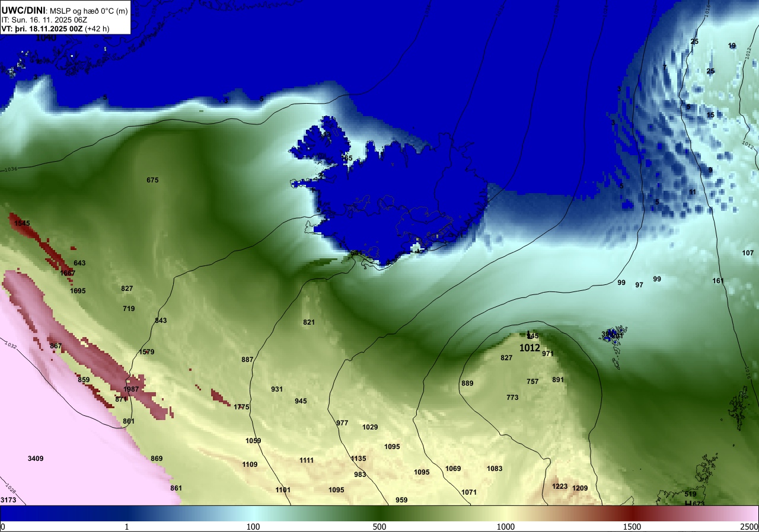
Task: Click the 3173 value label
Action: tap(8, 500)
